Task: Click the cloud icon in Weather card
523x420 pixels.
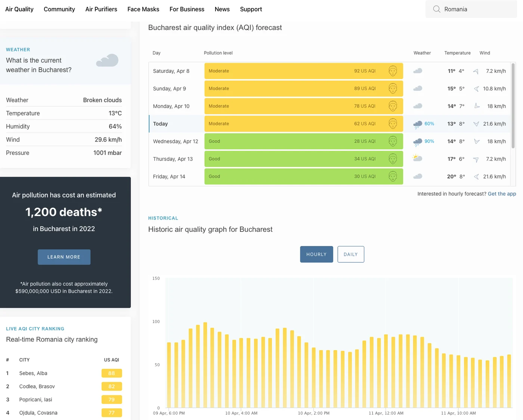Action: tap(107, 60)
